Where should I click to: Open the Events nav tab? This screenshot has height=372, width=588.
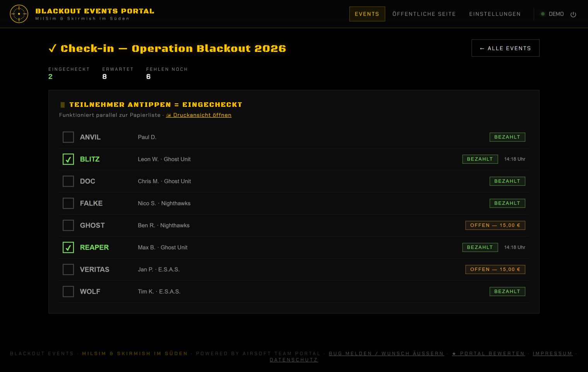[x=367, y=14]
